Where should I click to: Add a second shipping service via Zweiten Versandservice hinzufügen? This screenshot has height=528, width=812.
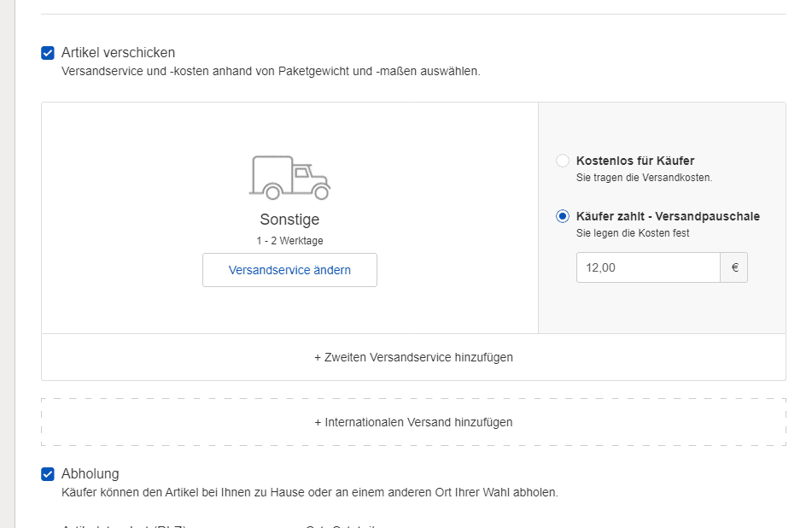[x=413, y=357]
